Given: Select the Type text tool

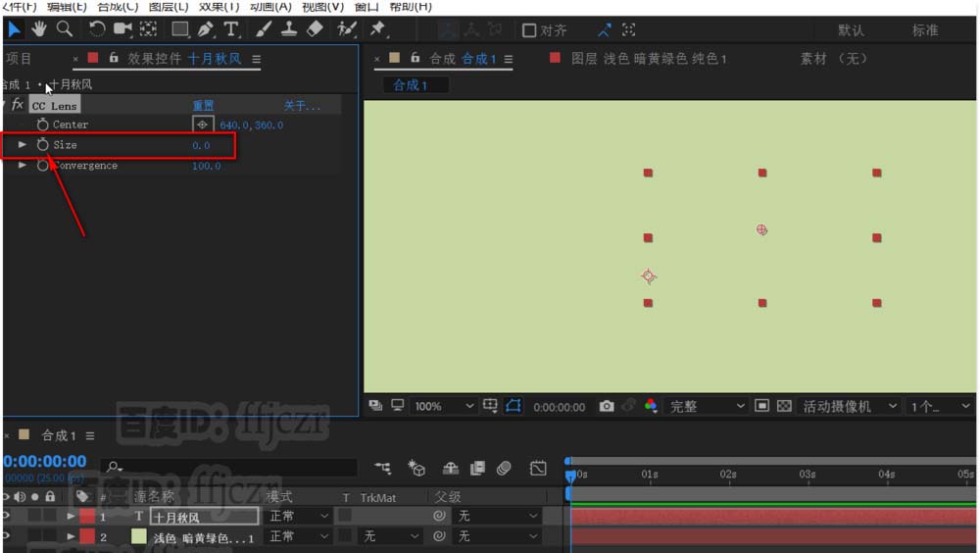Looking at the screenshot, I should (231, 28).
